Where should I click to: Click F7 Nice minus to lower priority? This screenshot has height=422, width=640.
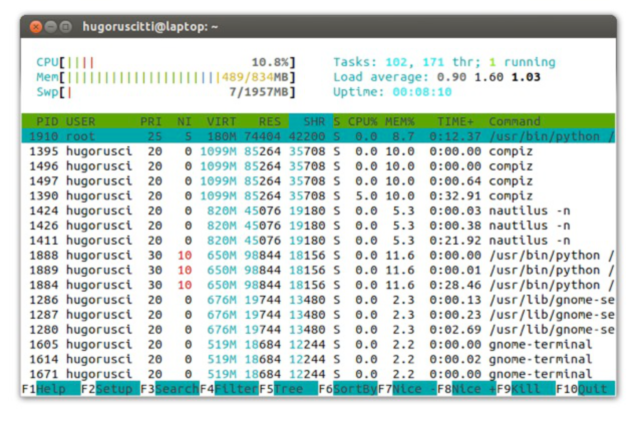[407, 389]
